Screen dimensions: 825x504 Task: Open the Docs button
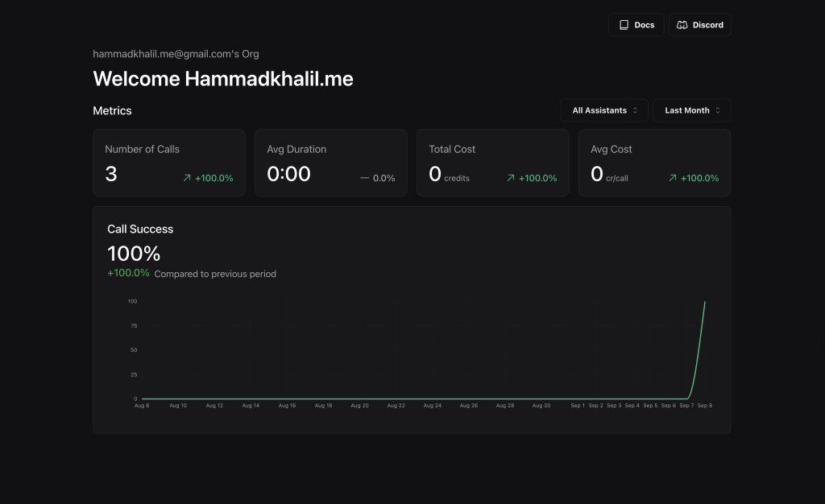tap(636, 25)
